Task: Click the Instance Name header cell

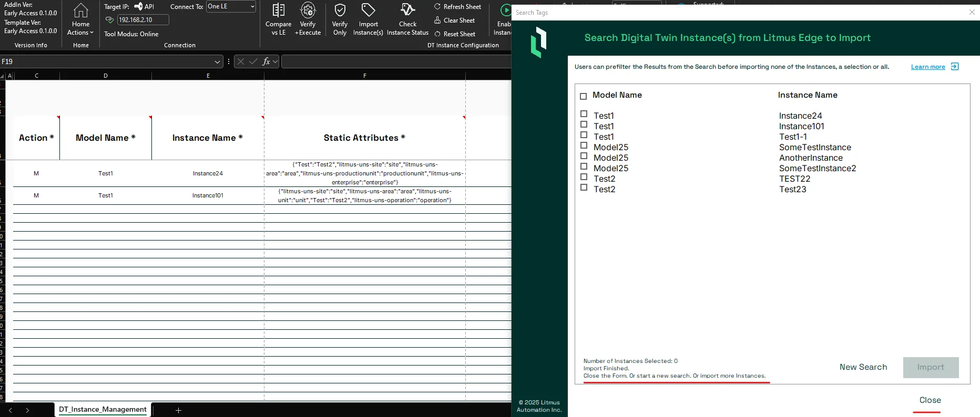Action: [x=208, y=138]
